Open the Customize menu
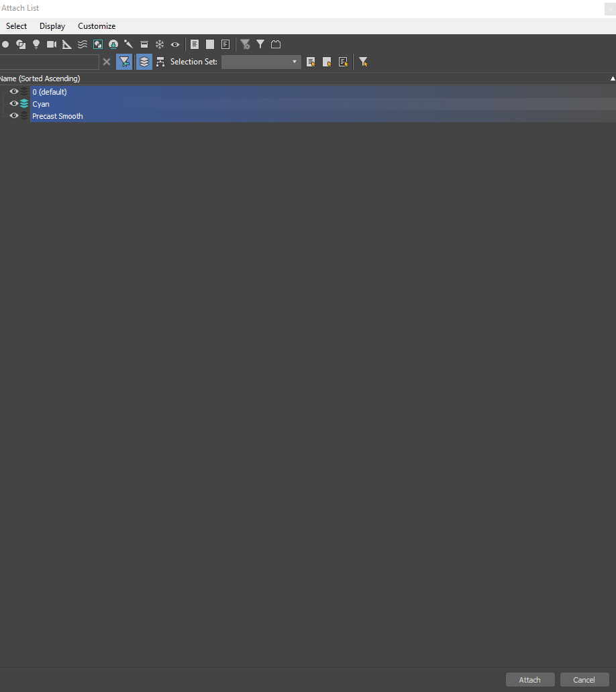 97,26
